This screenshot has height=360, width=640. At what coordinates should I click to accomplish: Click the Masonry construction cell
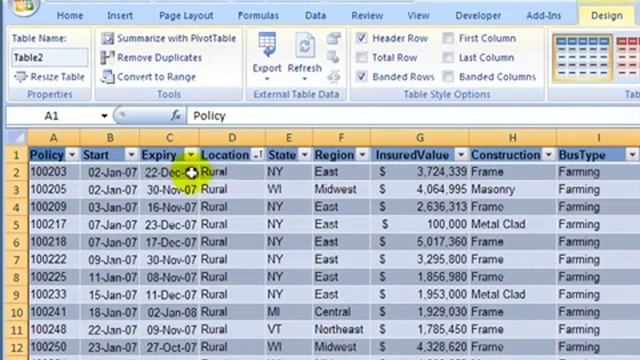[x=513, y=190]
